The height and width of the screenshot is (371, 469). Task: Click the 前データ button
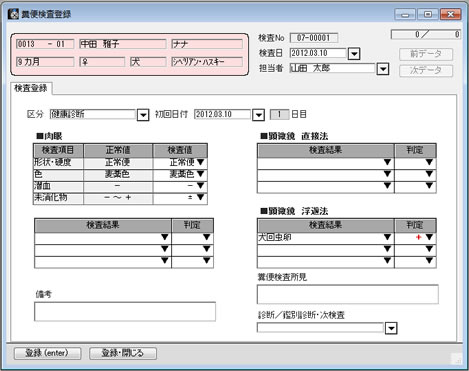(x=426, y=54)
